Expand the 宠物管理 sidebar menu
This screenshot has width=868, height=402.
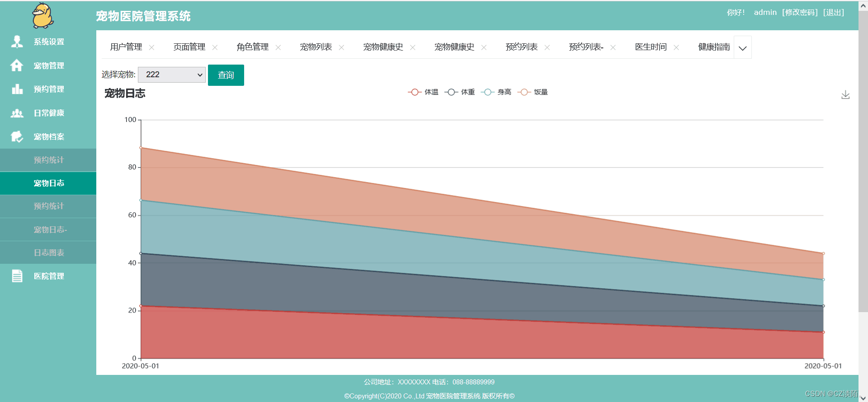(48, 65)
